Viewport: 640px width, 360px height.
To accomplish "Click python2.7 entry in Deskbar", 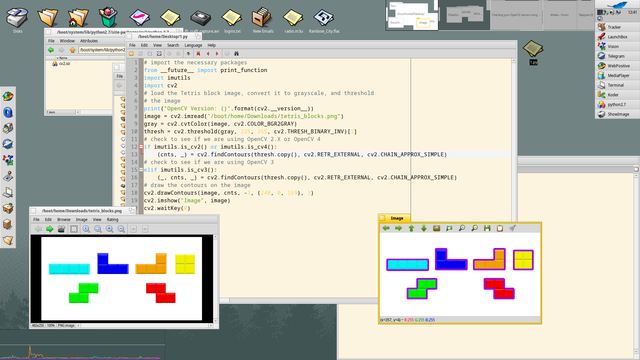I will (617, 104).
